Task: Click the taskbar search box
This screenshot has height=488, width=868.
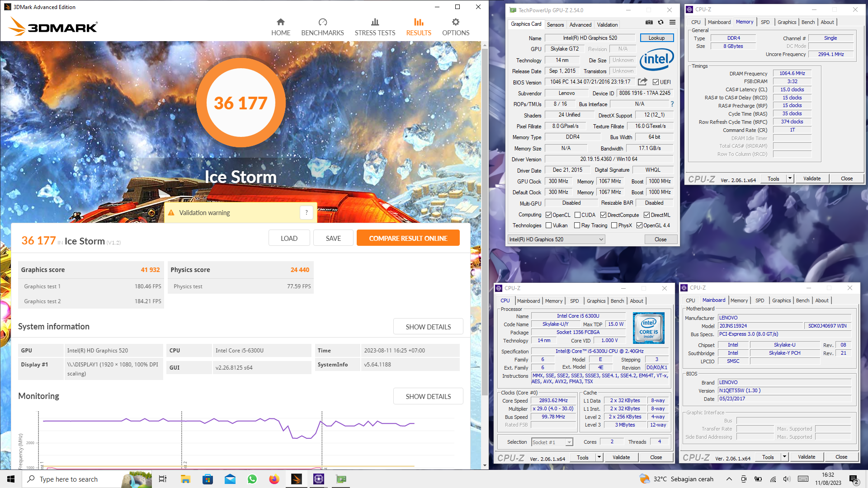Action: click(86, 479)
